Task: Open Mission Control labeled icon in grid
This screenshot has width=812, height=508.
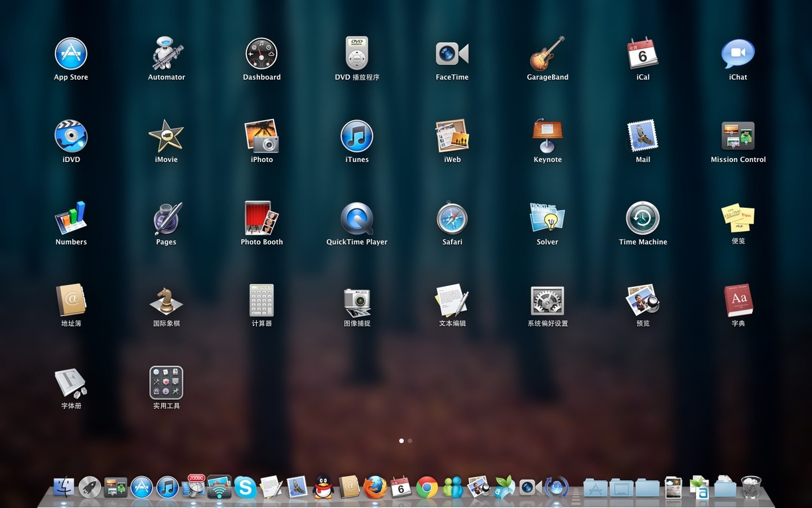Action: pyautogui.click(x=738, y=136)
